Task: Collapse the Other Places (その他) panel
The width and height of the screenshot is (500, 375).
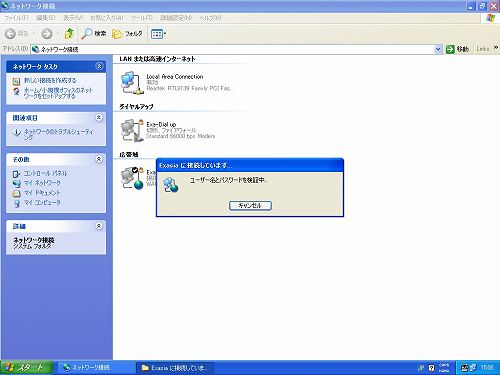Action: (x=99, y=159)
